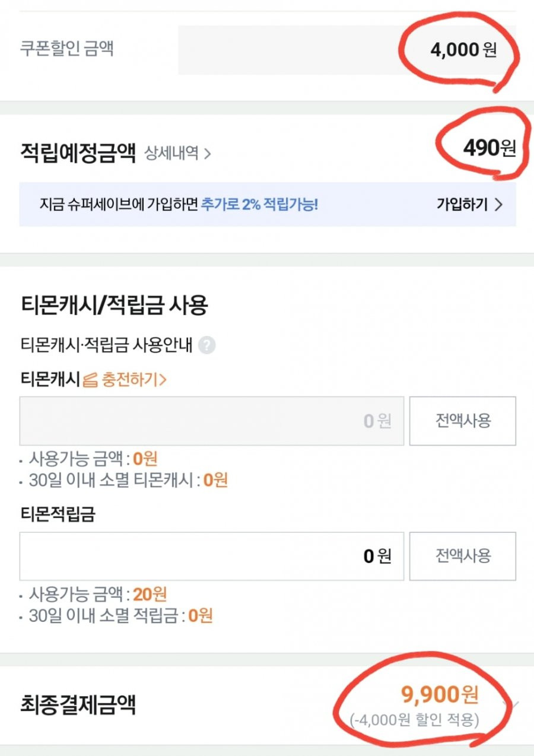
Task: Click the 상세내역 link text
Action: coord(171,154)
